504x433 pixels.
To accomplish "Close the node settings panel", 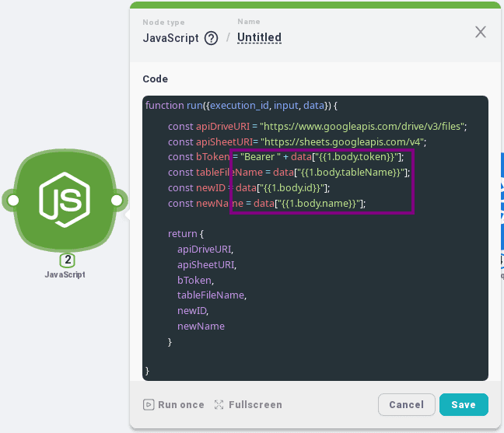I will pyautogui.click(x=481, y=32).
